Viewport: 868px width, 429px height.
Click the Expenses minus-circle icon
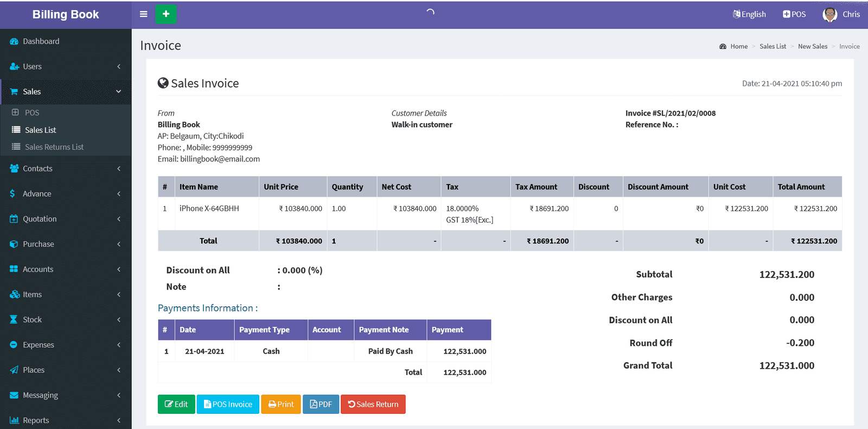[14, 345]
